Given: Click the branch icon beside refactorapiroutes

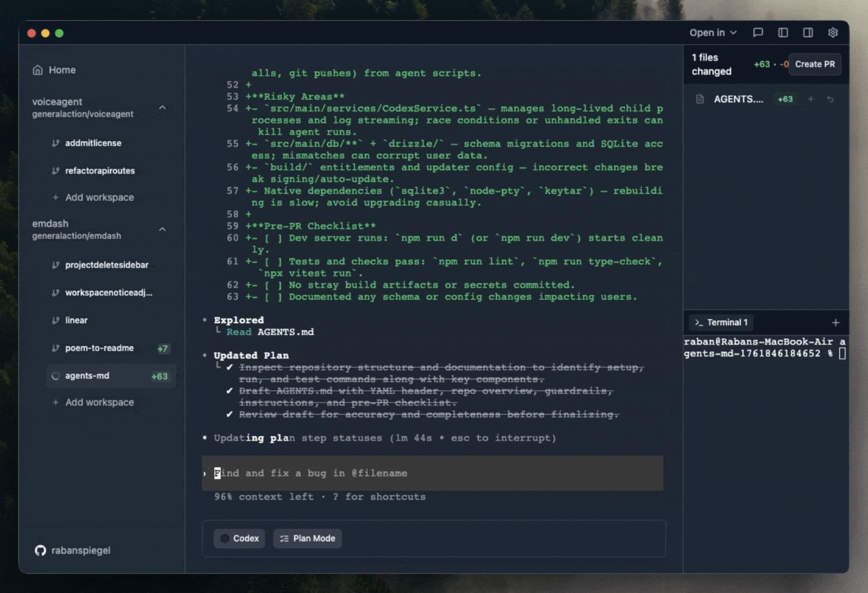Looking at the screenshot, I should pos(55,171).
